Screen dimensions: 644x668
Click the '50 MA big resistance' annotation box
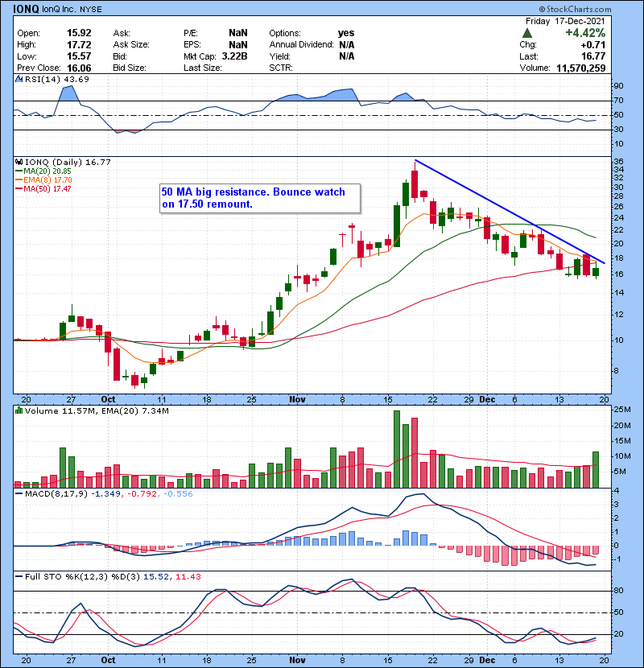[x=260, y=198]
